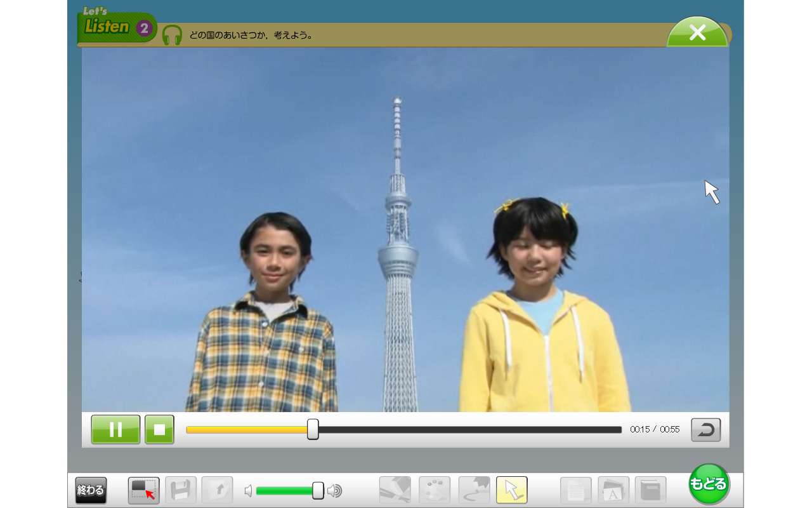Activate the yellow arrow pointer tool
The height and width of the screenshot is (508, 812).
512,490
